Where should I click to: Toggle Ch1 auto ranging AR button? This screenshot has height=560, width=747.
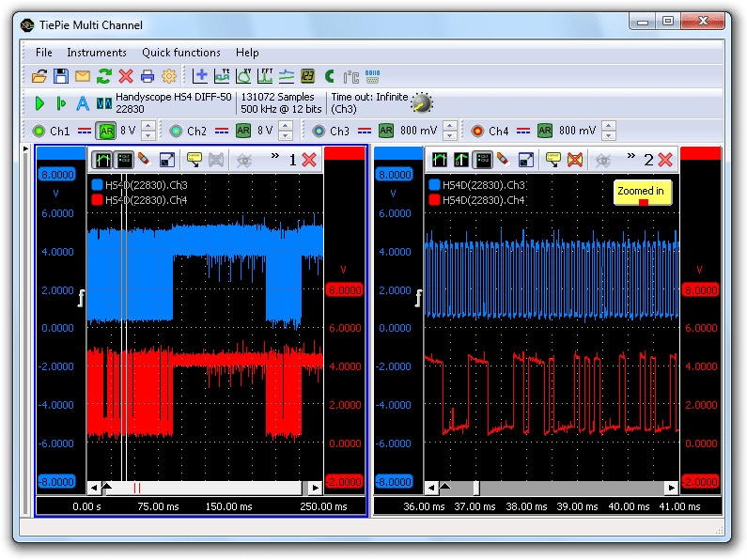(106, 131)
